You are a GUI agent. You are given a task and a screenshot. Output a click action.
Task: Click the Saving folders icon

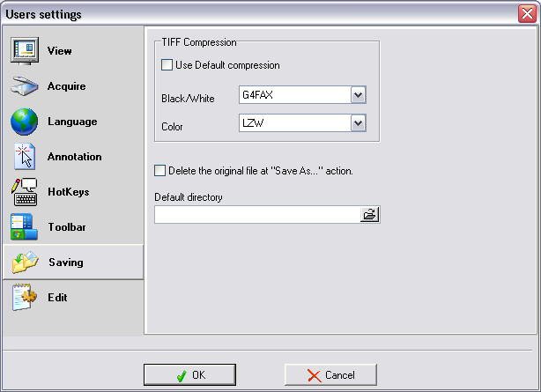pyautogui.click(x=26, y=263)
